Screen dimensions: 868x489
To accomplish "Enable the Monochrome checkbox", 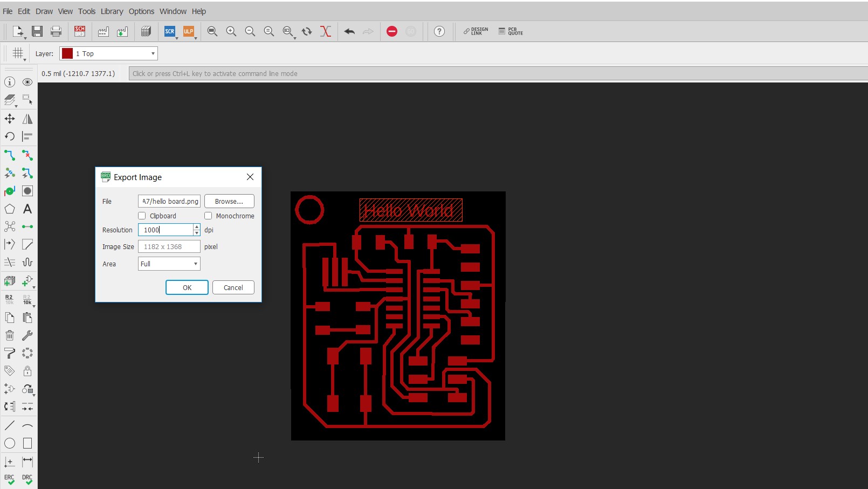I will click(x=208, y=216).
